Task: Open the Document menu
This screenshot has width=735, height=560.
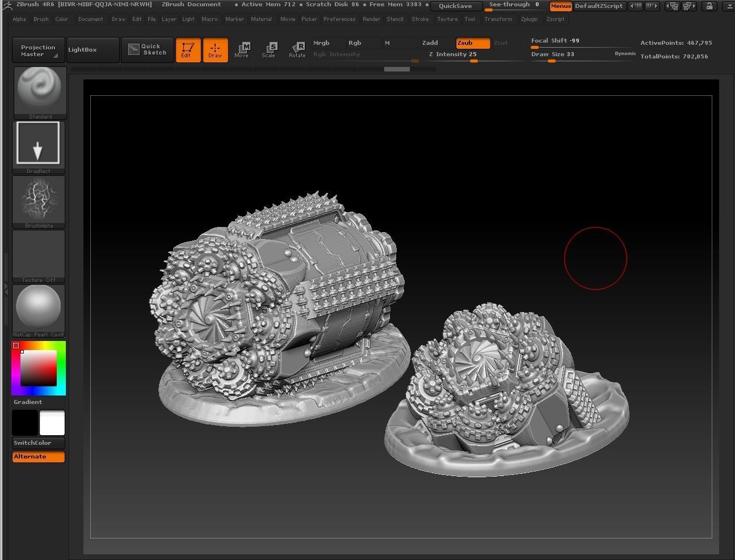Action: pos(91,19)
